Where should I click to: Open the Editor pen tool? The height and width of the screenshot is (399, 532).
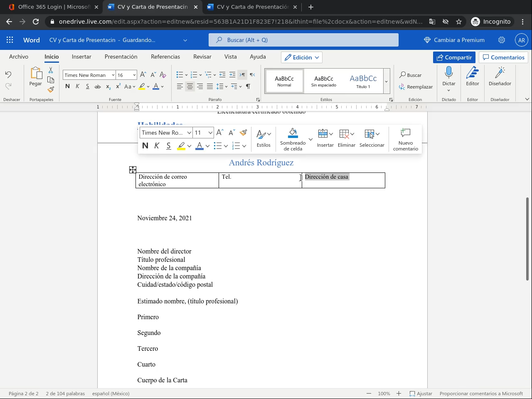473,74
